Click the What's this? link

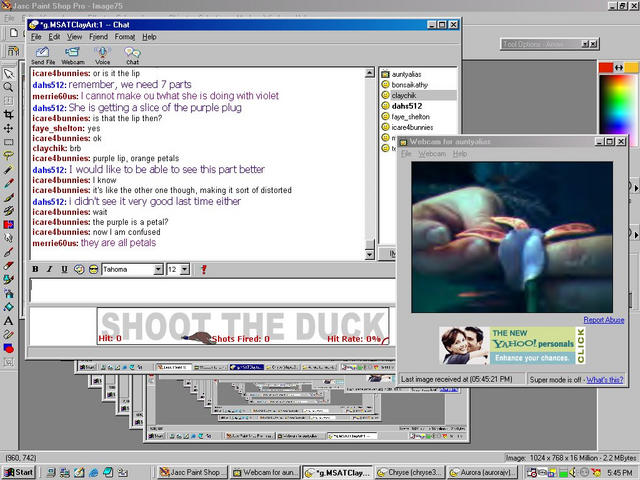coord(605,380)
